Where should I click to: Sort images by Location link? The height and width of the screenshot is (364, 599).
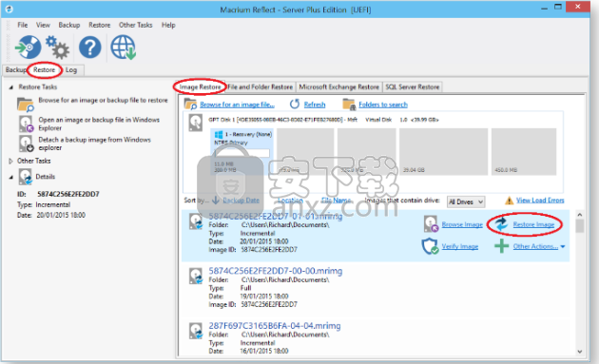(290, 201)
